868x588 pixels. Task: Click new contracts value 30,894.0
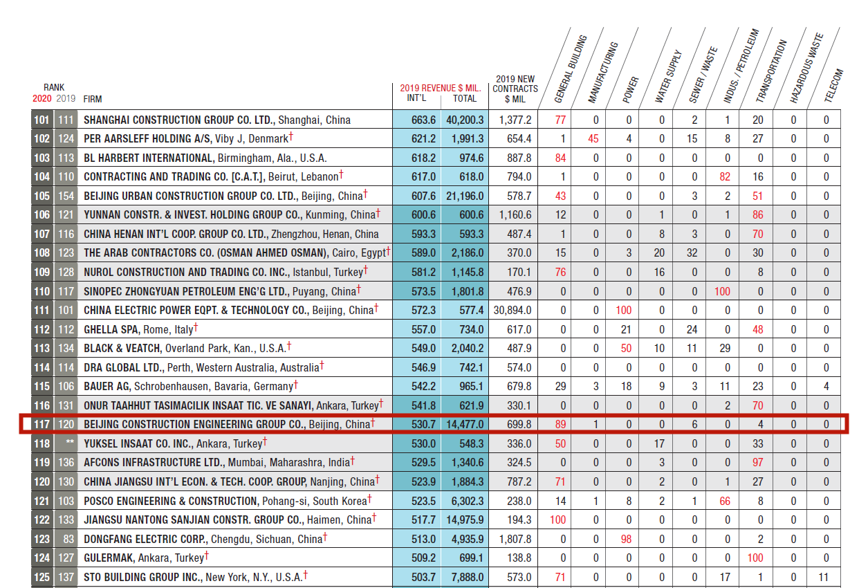pyautogui.click(x=513, y=310)
